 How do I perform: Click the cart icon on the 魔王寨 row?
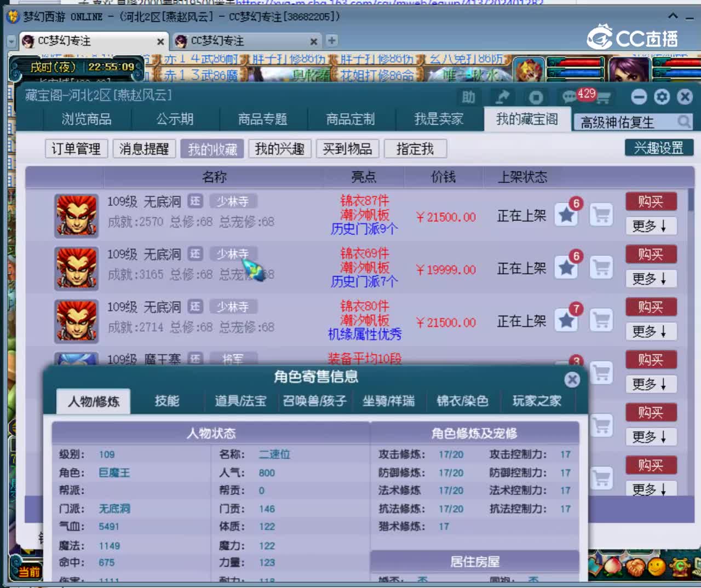pos(601,372)
